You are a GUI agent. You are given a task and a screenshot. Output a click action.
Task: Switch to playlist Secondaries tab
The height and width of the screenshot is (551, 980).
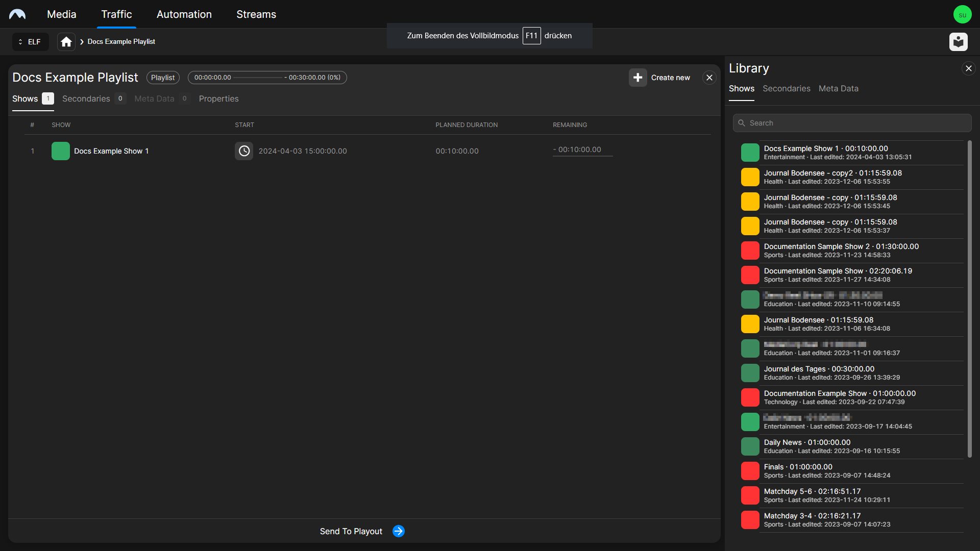[86, 98]
